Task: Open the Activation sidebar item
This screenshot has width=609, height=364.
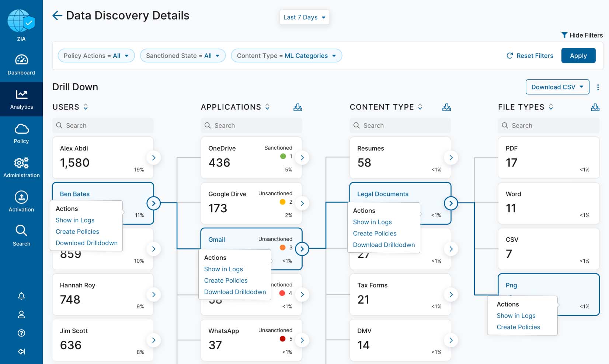Action: pos(21,202)
